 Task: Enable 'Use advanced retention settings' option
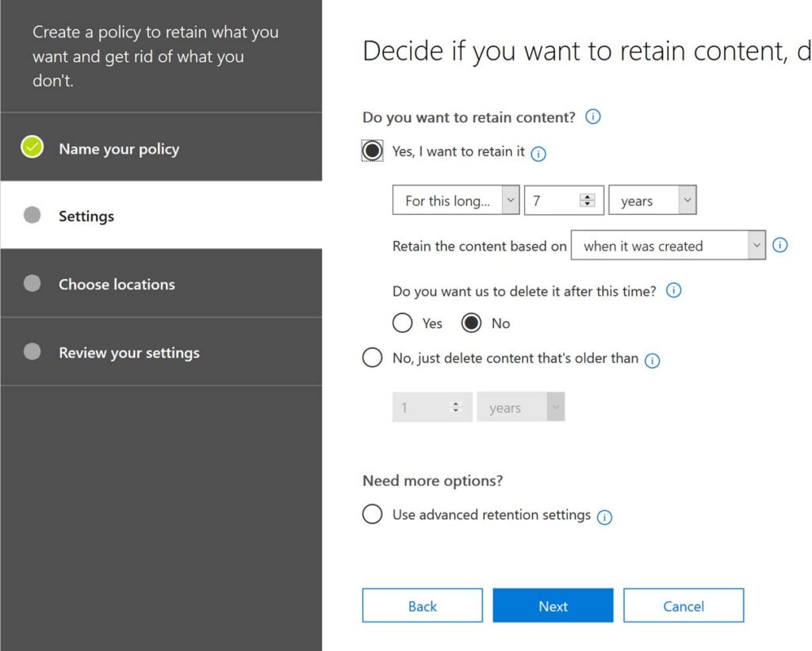click(372, 514)
